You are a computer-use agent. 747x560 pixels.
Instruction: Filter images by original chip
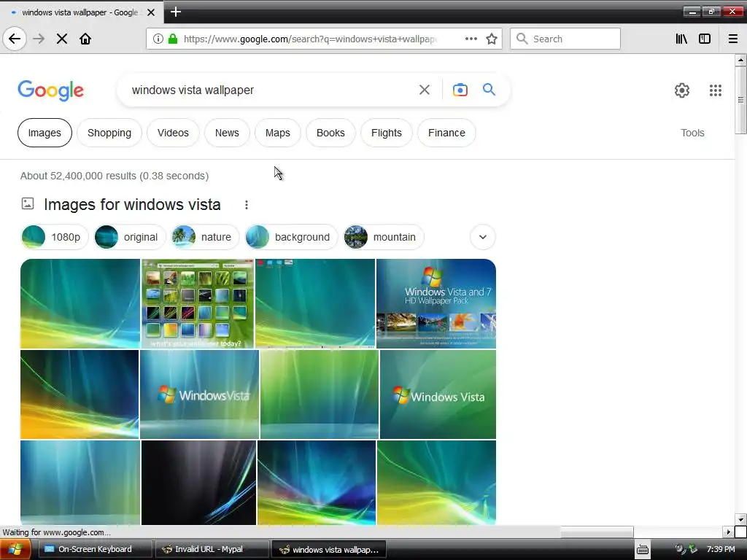click(x=130, y=237)
